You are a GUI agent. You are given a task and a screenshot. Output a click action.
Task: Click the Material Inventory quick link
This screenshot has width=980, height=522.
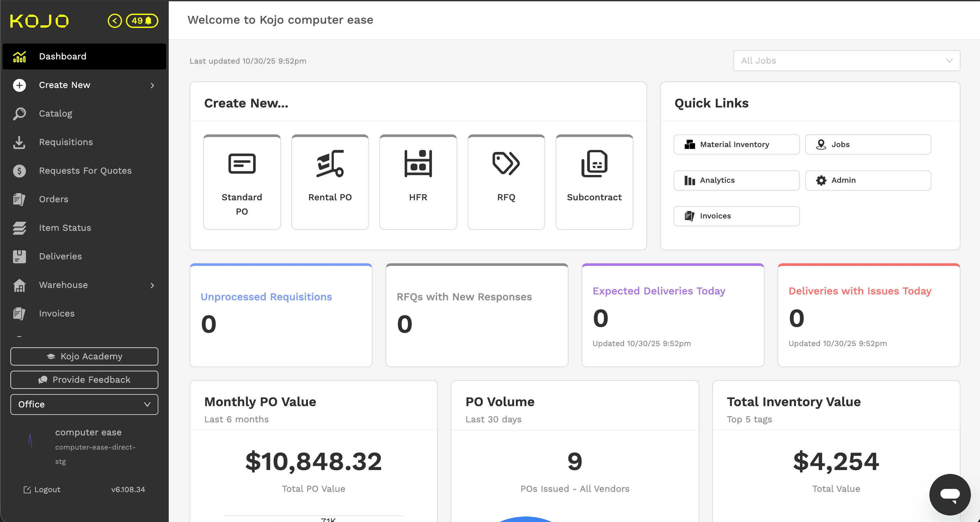(736, 144)
